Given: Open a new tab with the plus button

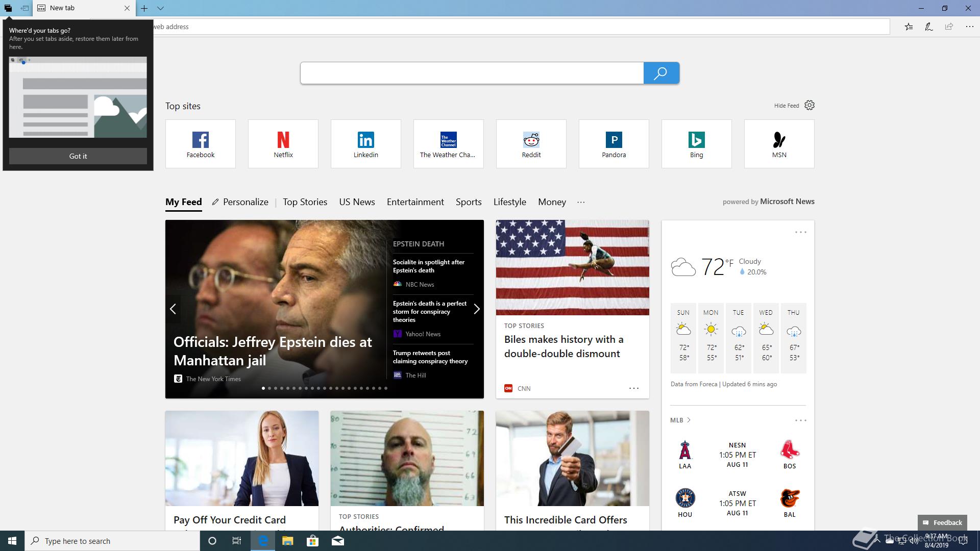Looking at the screenshot, I should 144,8.
